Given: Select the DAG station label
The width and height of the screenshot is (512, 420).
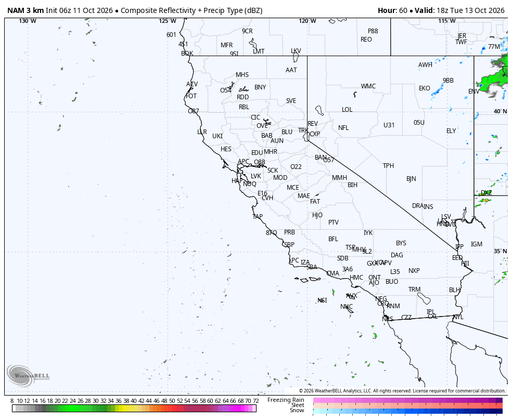Looking at the screenshot, I should pos(396,255).
